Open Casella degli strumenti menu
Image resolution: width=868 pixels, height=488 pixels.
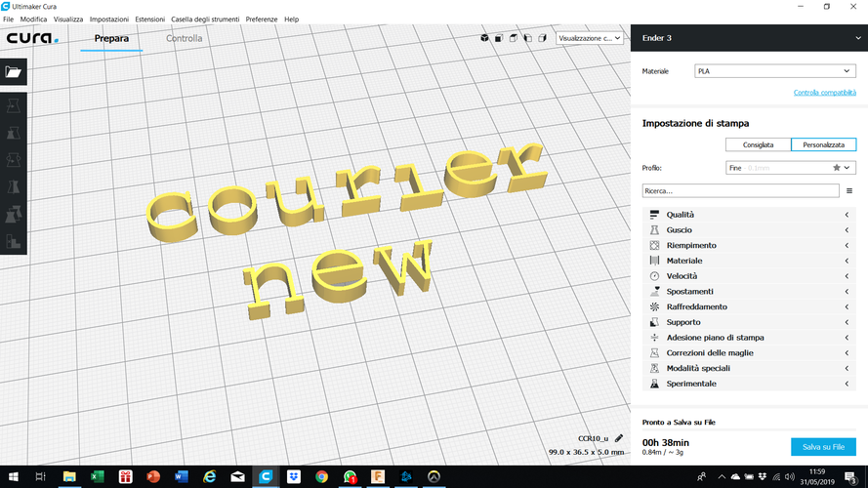click(205, 19)
